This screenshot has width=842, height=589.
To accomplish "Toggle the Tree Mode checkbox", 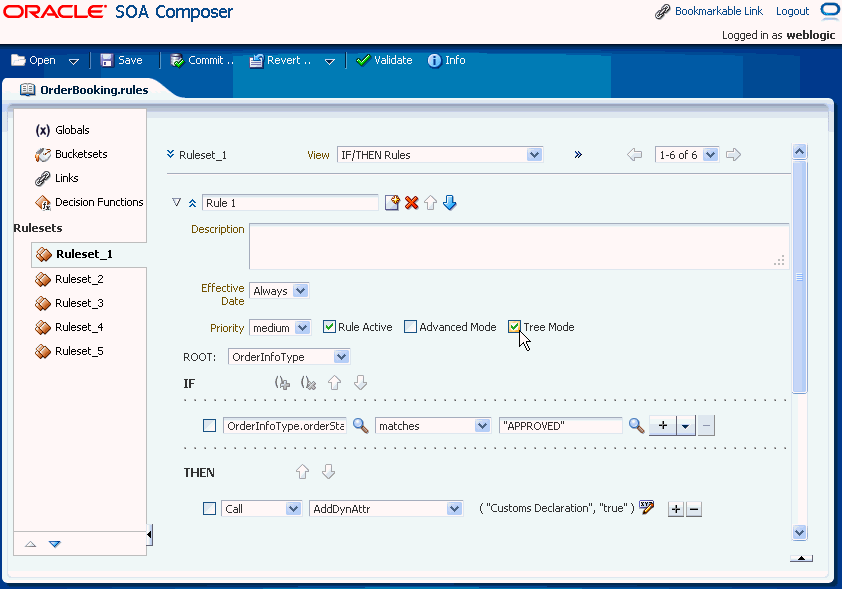I will pyautogui.click(x=514, y=326).
